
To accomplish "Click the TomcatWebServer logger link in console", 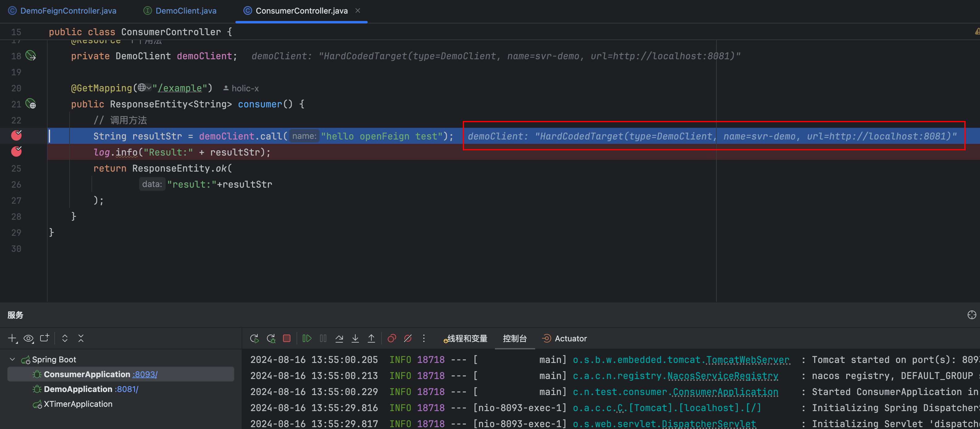I will (x=748, y=360).
